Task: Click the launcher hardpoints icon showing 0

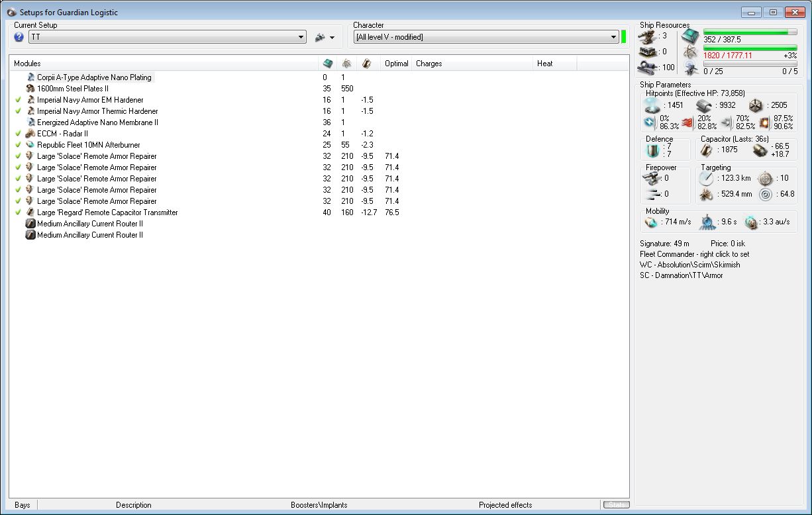Action: tap(648, 52)
